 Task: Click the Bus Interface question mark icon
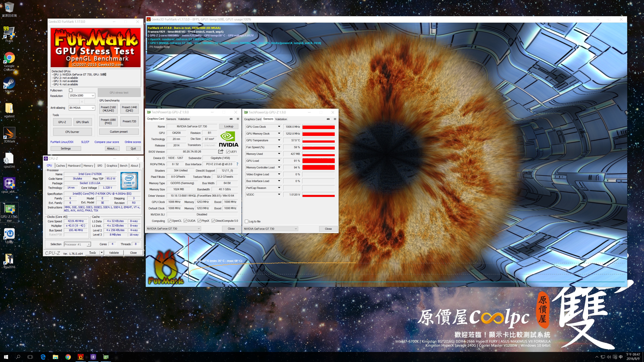(237, 164)
